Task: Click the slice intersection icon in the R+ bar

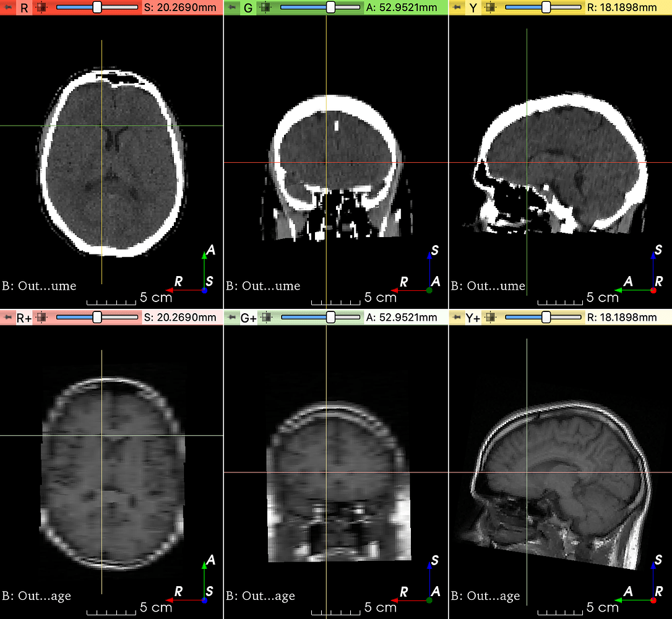Action: coord(41,317)
